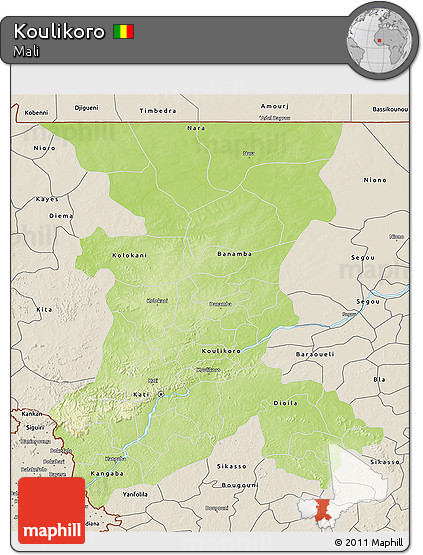The image size is (423, 555).
Task: Select the Kobenni label
Action: pos(36,113)
